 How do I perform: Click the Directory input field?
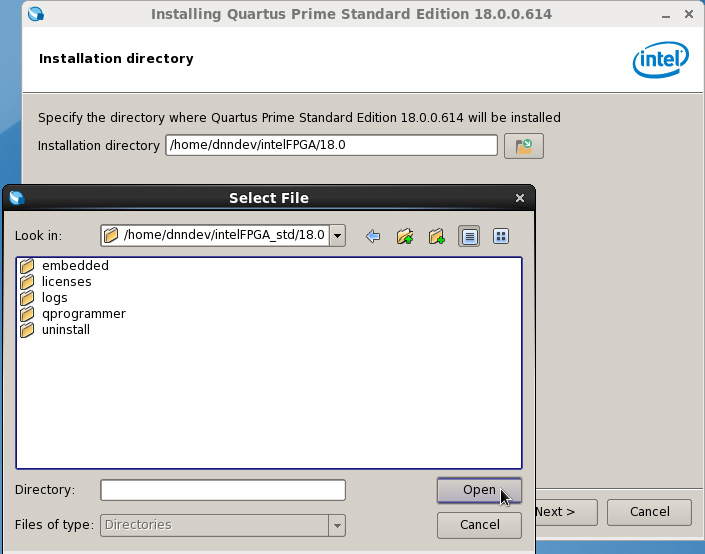click(x=223, y=490)
